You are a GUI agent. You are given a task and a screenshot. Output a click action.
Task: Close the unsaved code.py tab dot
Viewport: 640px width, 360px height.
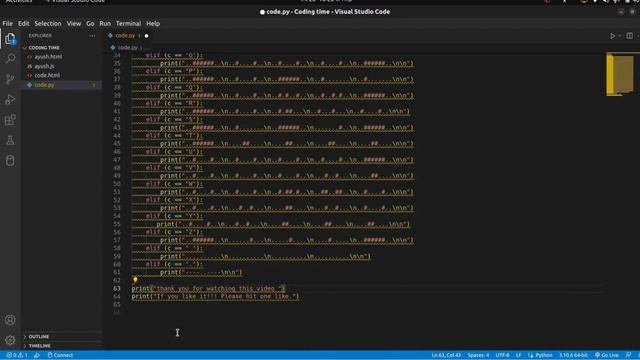[x=147, y=36]
